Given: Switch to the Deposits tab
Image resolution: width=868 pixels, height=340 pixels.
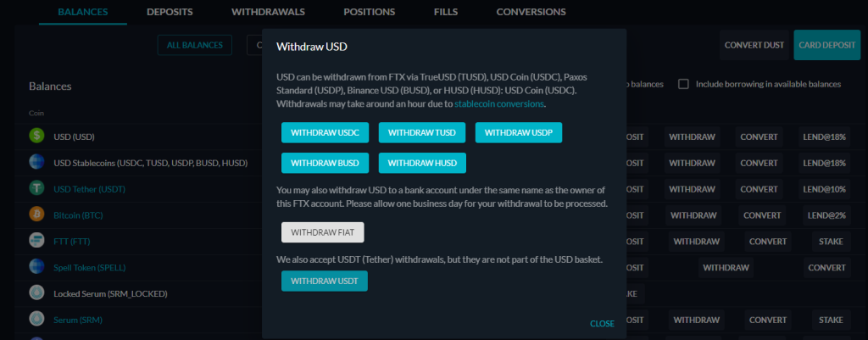Looking at the screenshot, I should (170, 12).
